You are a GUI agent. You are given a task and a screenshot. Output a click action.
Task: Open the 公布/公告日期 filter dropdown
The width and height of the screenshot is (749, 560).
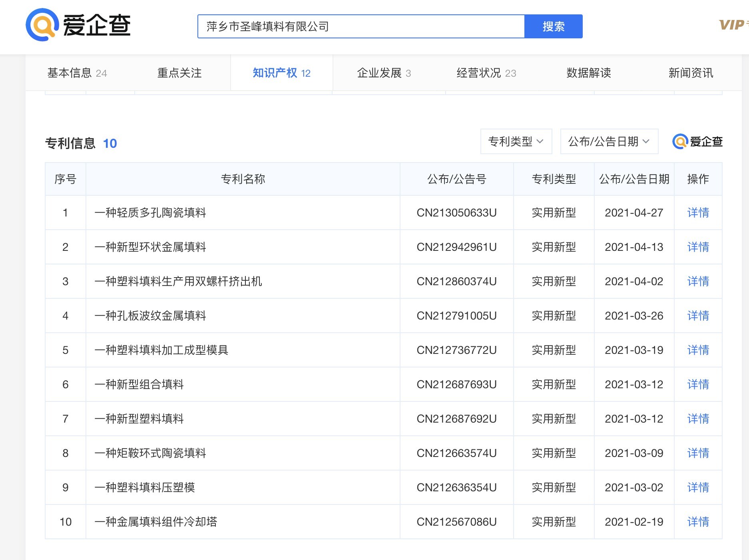pos(609,141)
